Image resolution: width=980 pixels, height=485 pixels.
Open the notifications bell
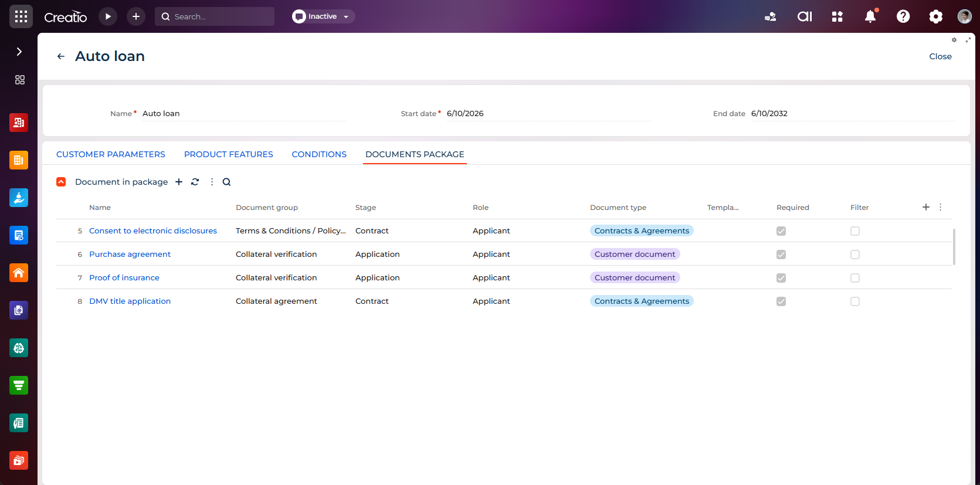[870, 16]
